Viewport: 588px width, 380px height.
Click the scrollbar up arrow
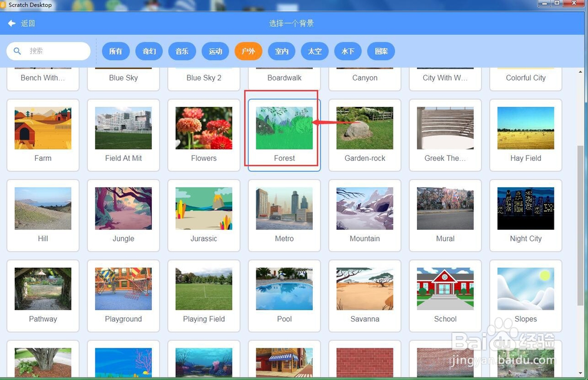[x=580, y=72]
